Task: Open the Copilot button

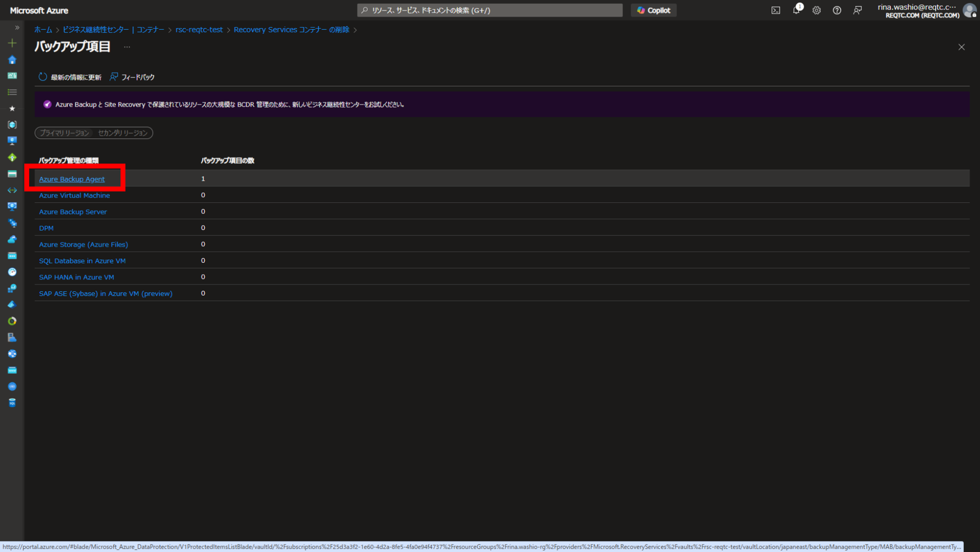Action: click(x=653, y=10)
